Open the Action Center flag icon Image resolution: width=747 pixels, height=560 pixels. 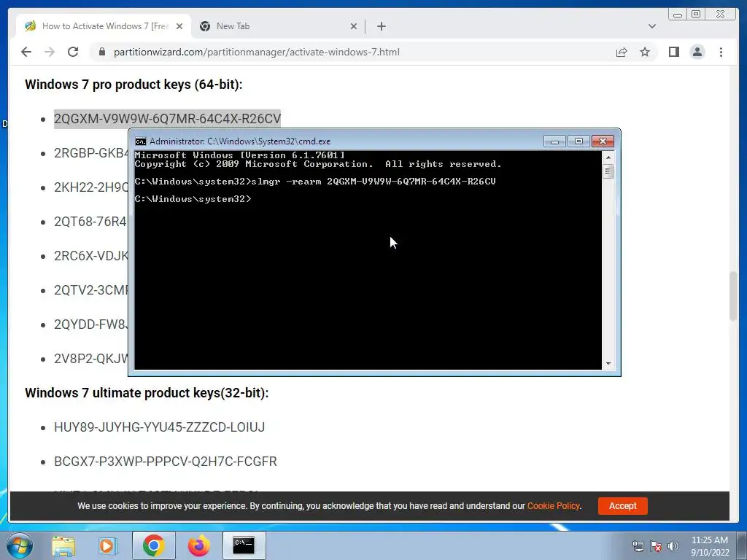pyautogui.click(x=656, y=546)
